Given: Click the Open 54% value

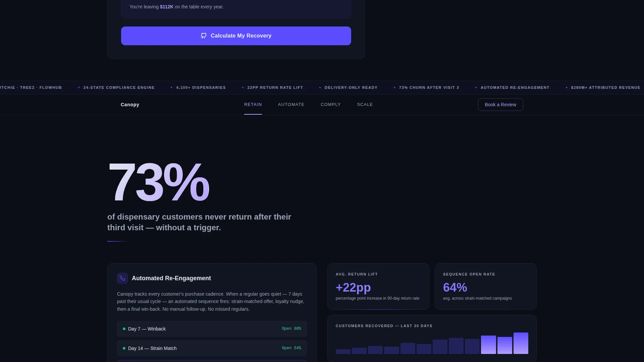Looking at the screenshot, I should tap(291, 348).
